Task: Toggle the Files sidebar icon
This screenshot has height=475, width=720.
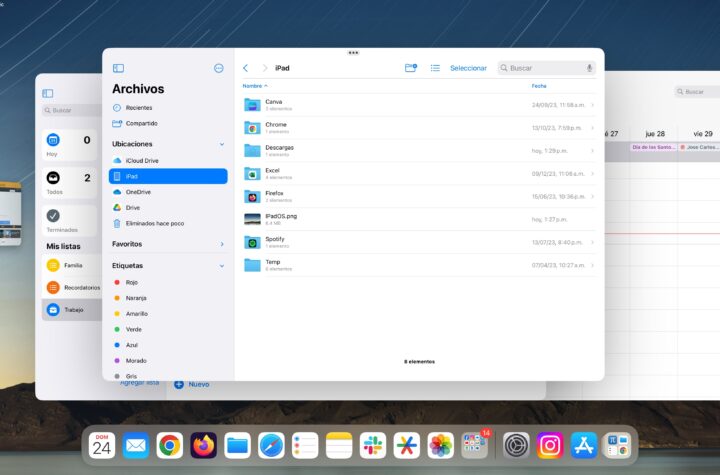Action: (118, 68)
